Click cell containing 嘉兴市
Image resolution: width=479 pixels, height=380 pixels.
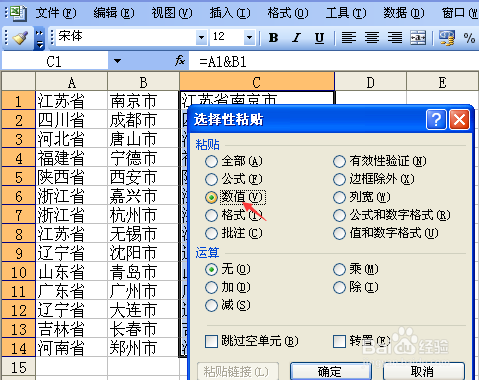coord(143,196)
